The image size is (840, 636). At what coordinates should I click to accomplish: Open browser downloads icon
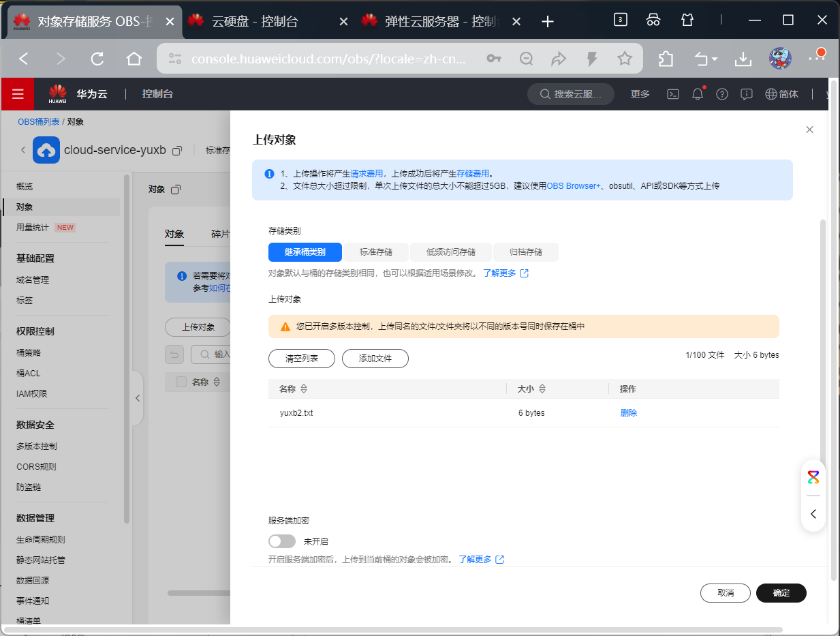(743, 59)
